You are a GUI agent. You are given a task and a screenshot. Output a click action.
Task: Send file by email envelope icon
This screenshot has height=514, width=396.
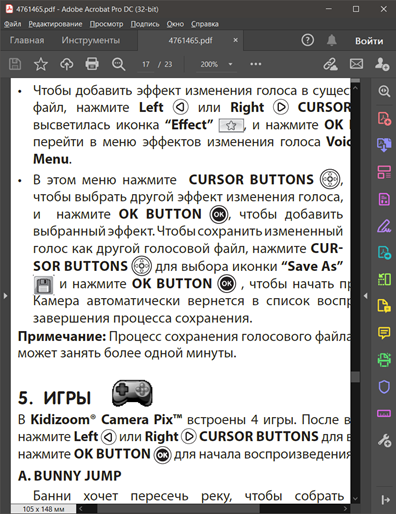[x=356, y=64]
